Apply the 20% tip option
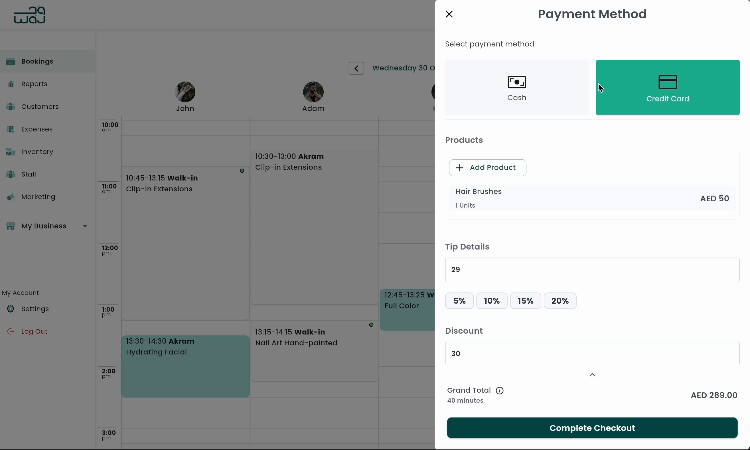 point(560,301)
